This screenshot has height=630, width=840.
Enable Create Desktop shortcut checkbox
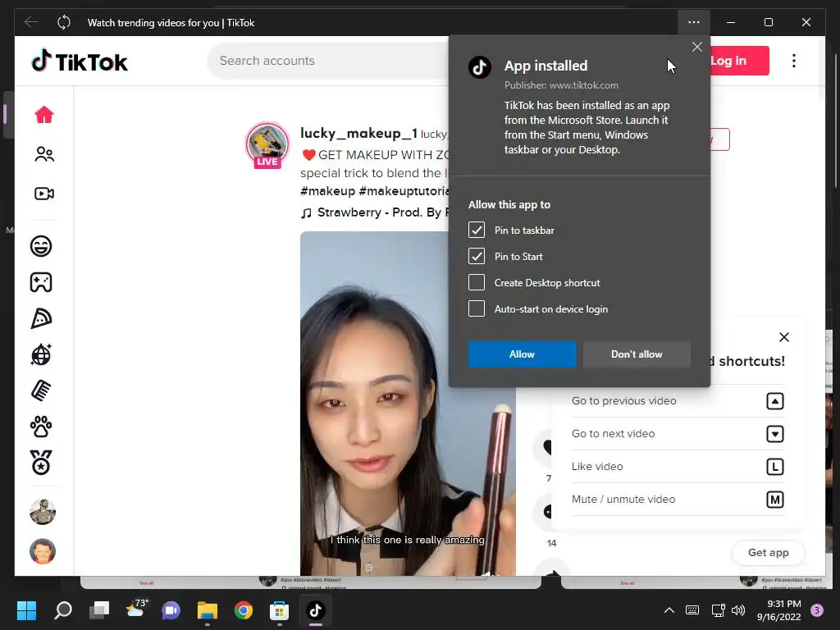click(477, 282)
